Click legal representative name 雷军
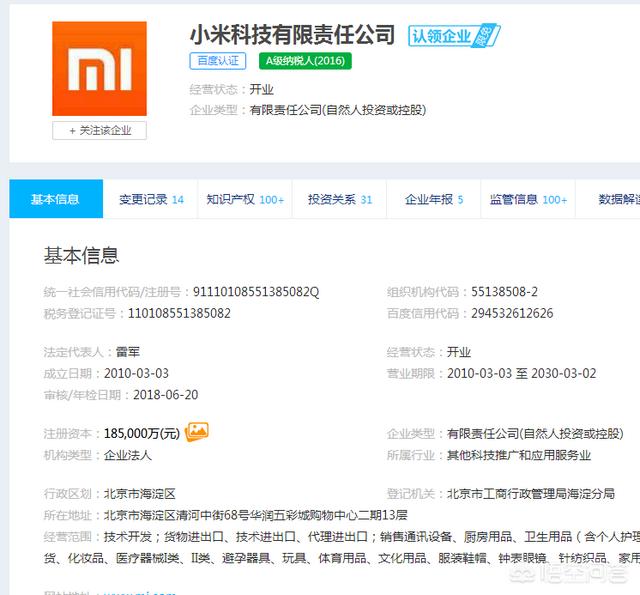 pos(128,352)
